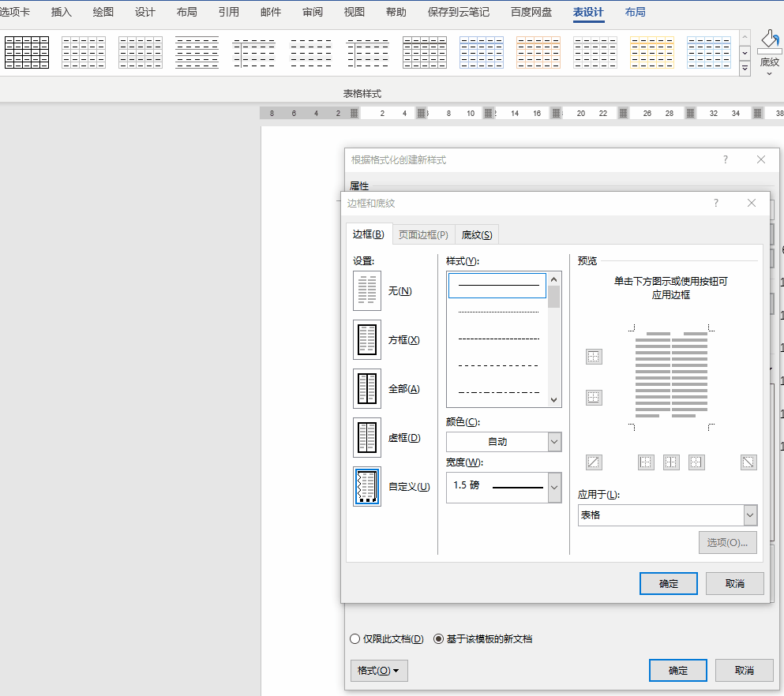Click style list scroll up arrow
The height and width of the screenshot is (696, 784).
point(554,279)
